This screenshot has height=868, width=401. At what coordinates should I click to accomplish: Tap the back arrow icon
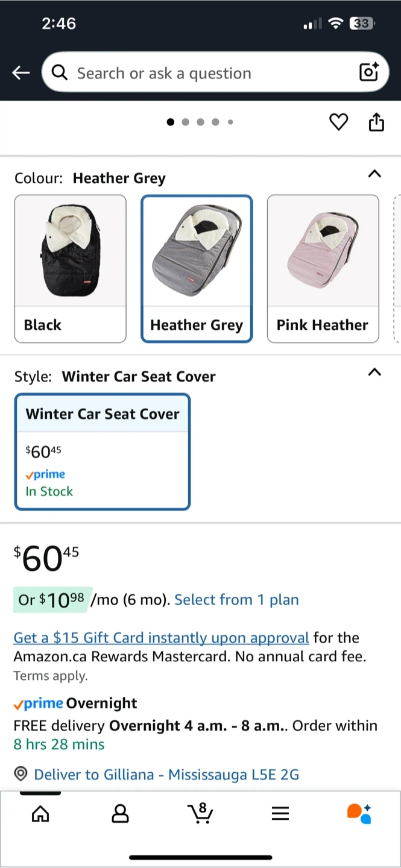(21, 73)
